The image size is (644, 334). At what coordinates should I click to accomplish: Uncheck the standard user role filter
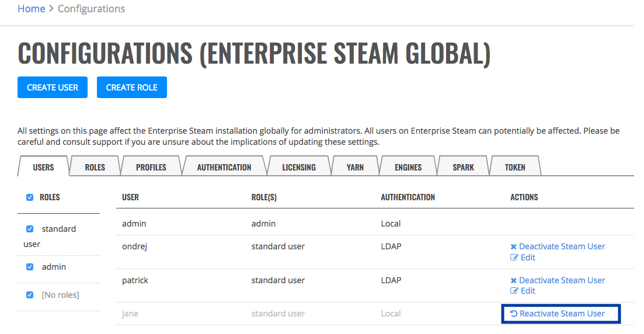30,229
